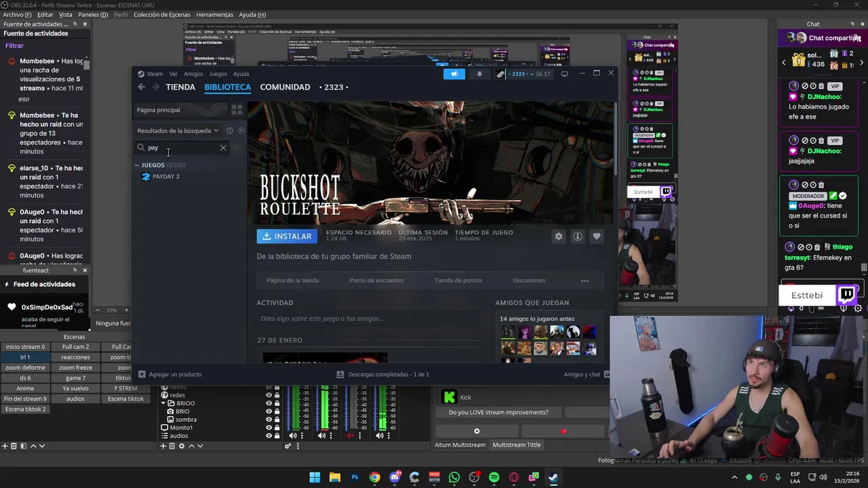Click the ready-to-play filter icon in Steam sidebar

click(x=241, y=131)
